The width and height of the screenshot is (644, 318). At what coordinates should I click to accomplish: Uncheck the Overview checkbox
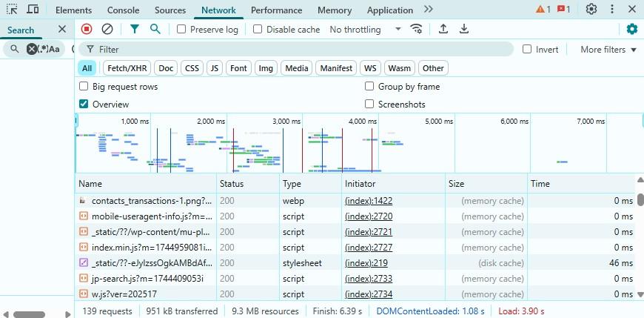click(x=84, y=104)
